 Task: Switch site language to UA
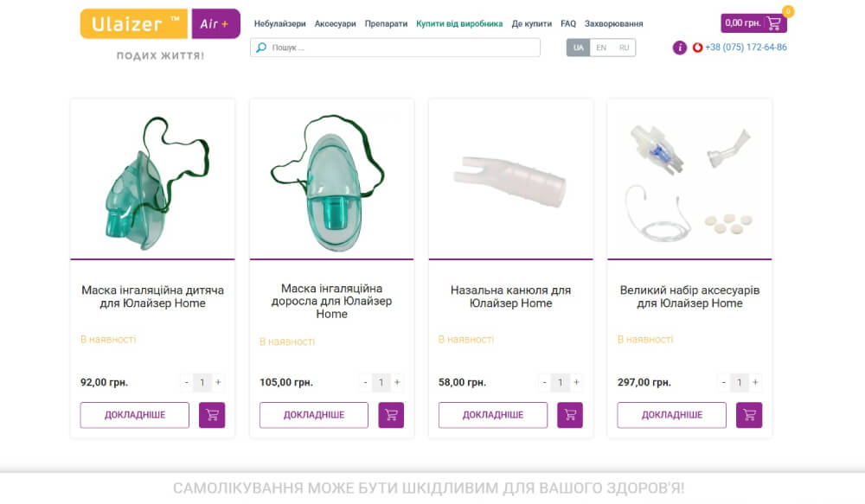coord(579,48)
